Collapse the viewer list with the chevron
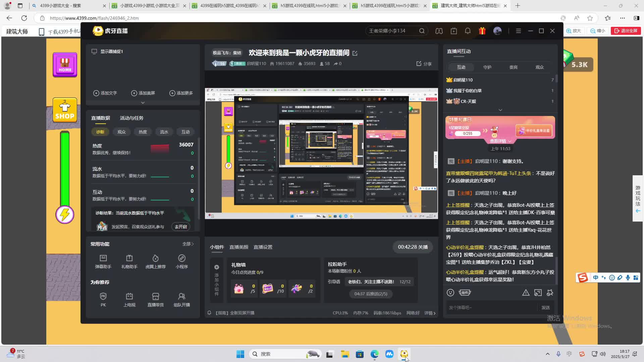The width and height of the screenshot is (644, 362). pos(500,110)
